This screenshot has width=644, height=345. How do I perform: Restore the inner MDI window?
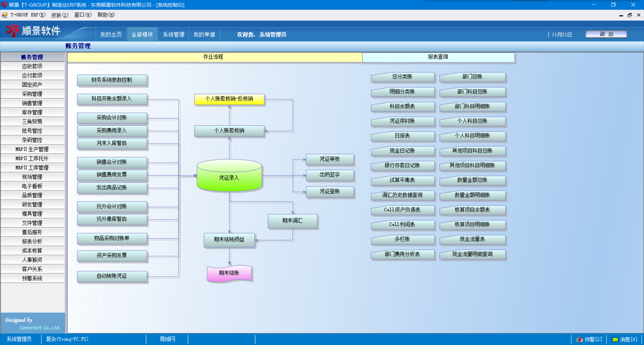coord(630,15)
